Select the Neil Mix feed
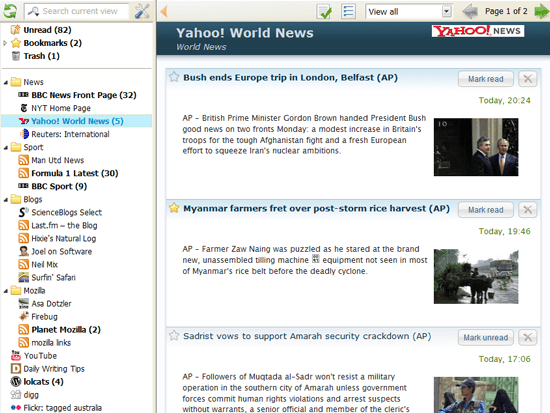The width and height of the screenshot is (550, 413). tap(45, 265)
